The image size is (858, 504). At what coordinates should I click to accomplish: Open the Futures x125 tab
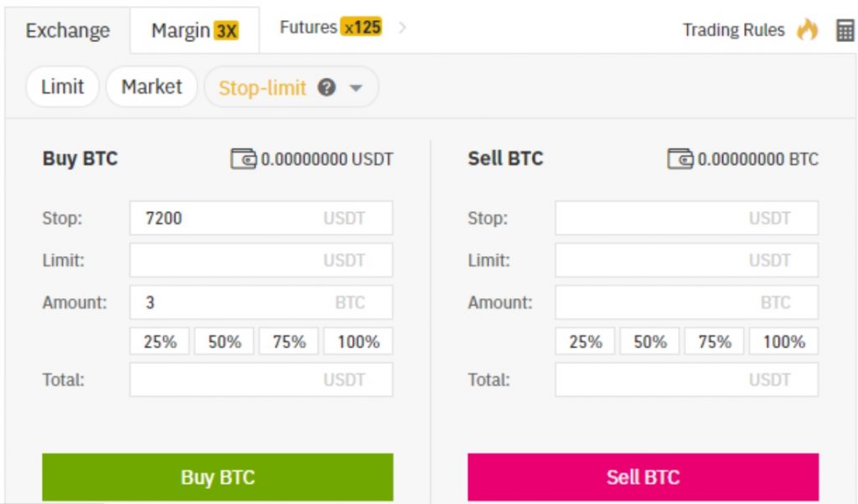pos(330,27)
